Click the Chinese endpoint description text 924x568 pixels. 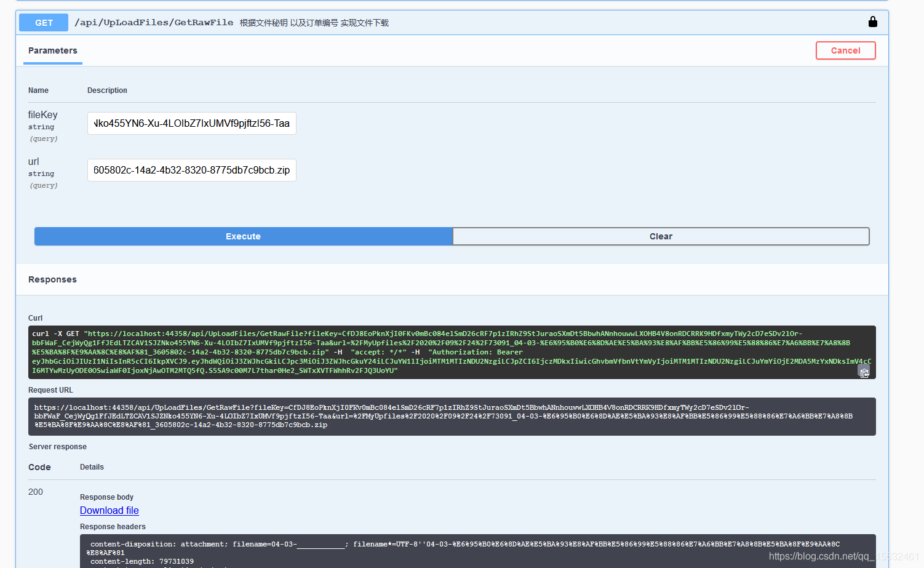coord(314,23)
